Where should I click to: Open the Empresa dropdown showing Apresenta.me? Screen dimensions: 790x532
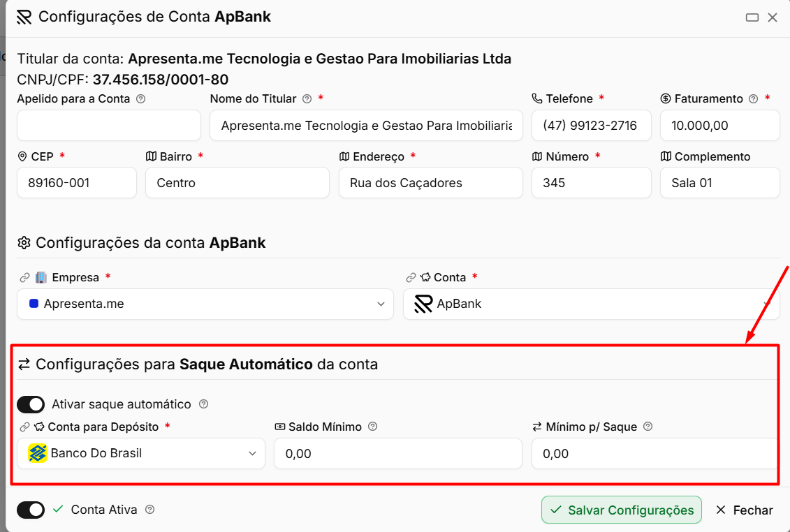[205, 304]
